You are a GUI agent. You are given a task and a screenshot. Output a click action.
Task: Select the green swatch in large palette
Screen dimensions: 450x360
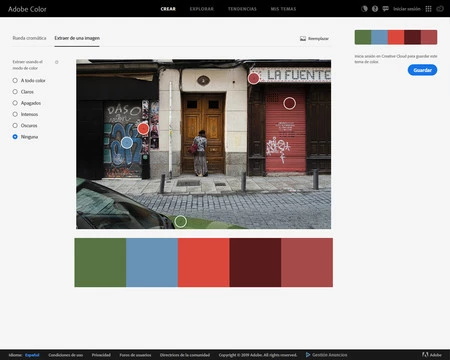coord(100,262)
